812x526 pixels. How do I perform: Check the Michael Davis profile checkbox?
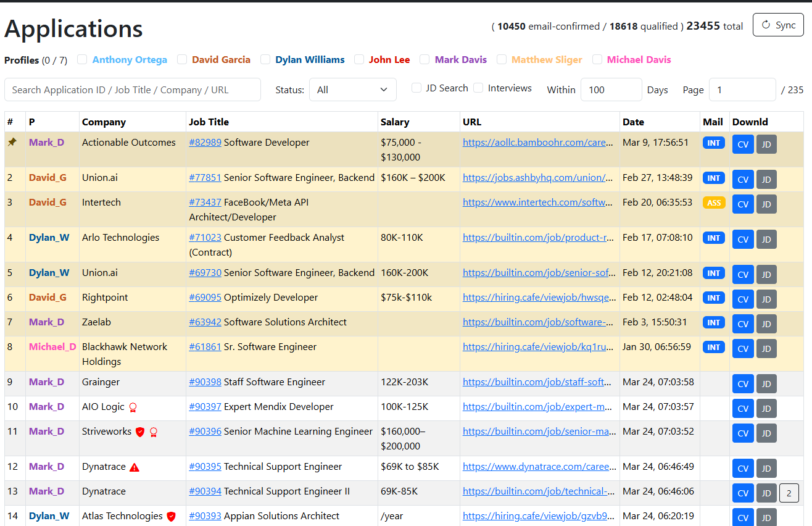pos(597,59)
